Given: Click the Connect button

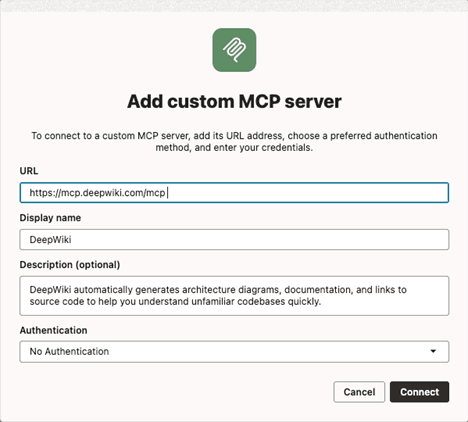Looking at the screenshot, I should tap(420, 392).
